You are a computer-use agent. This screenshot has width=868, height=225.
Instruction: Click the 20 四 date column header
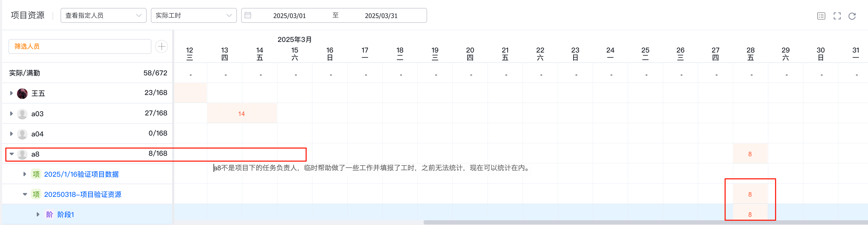[470, 54]
